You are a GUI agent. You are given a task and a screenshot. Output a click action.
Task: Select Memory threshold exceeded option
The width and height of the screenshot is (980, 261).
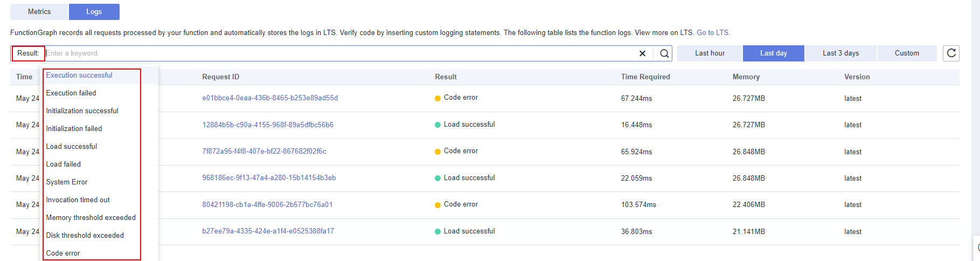coord(91,218)
